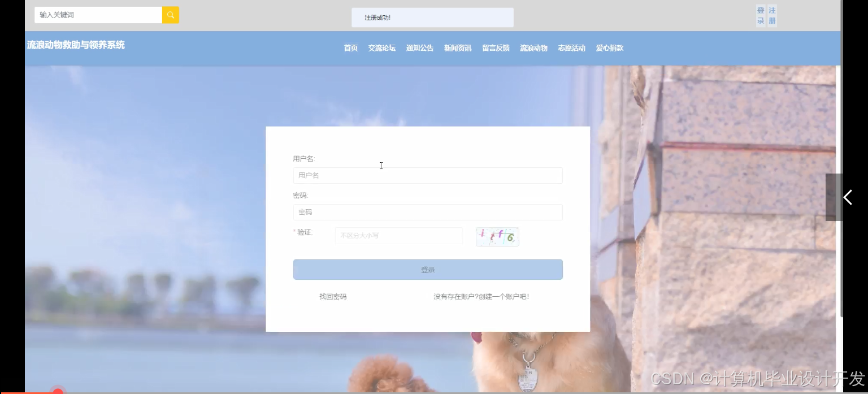Refresh the captcha image
Viewport: 868px width, 394px height.
click(x=497, y=237)
